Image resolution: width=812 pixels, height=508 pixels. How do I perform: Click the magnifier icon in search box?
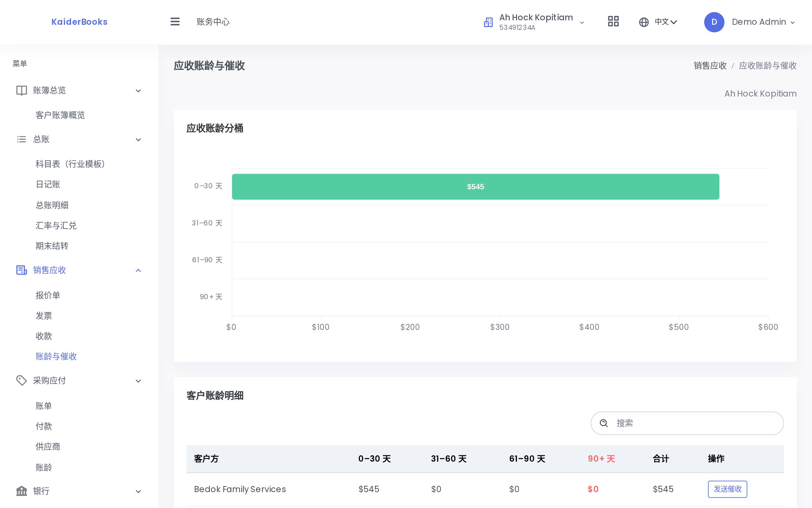[604, 423]
